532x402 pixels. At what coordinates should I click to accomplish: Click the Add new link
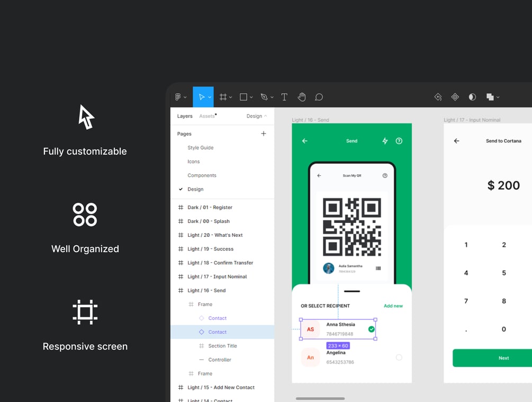(x=393, y=306)
